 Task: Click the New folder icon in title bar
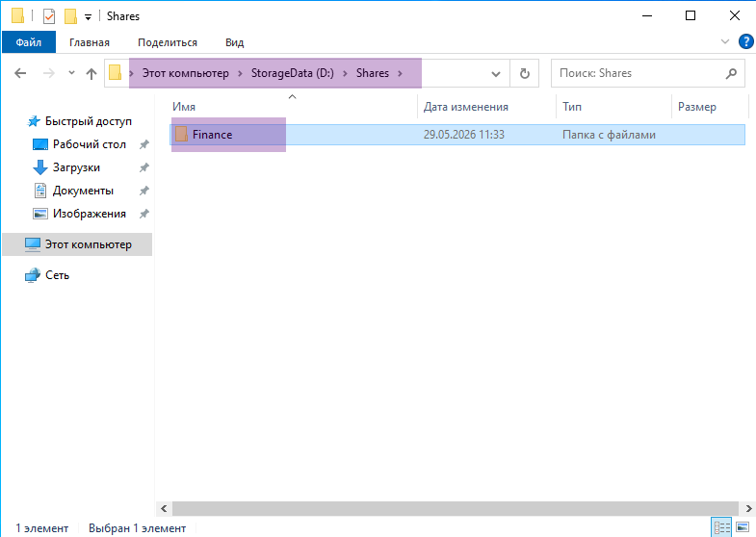click(70, 16)
